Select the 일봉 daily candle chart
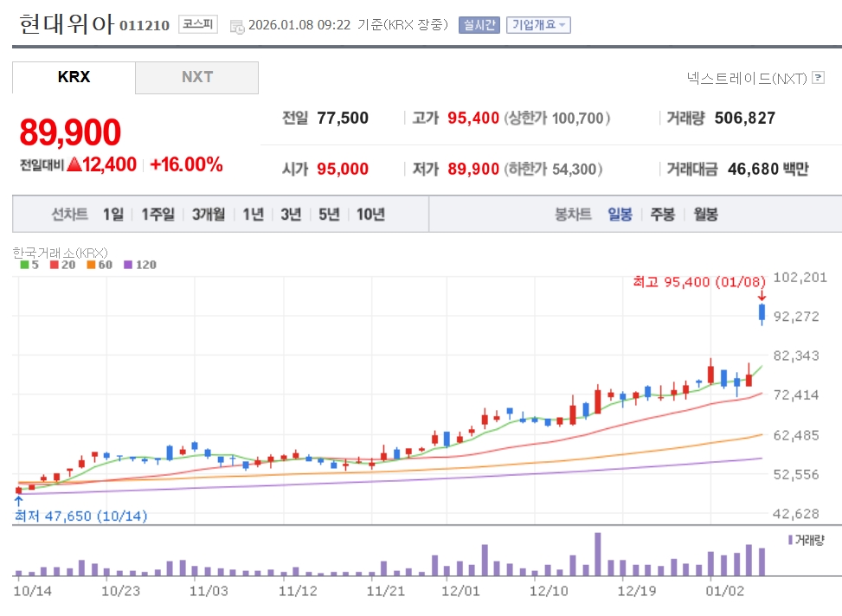 pos(620,215)
